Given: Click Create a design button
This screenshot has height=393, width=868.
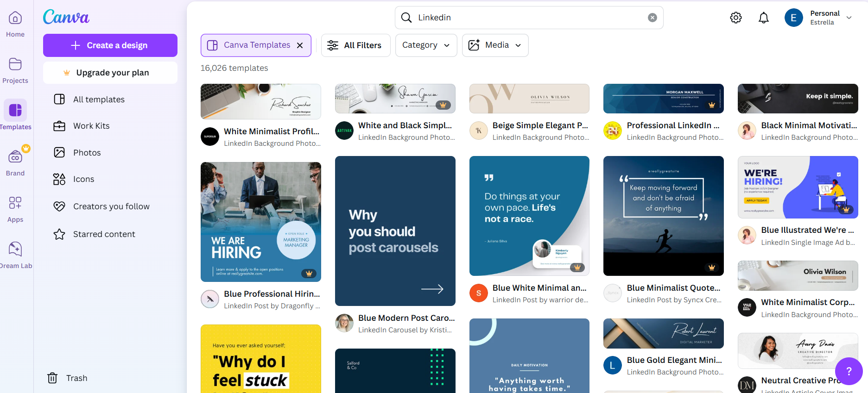Looking at the screenshot, I should tap(110, 45).
